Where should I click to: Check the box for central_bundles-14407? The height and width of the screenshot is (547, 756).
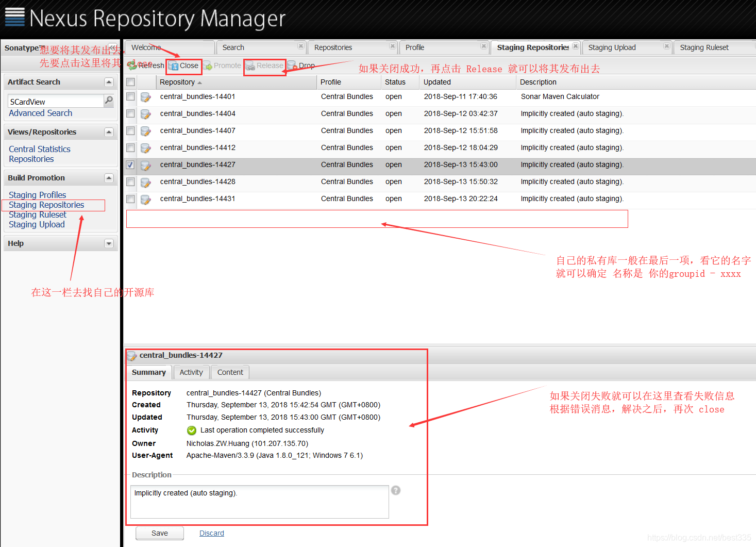(x=131, y=130)
